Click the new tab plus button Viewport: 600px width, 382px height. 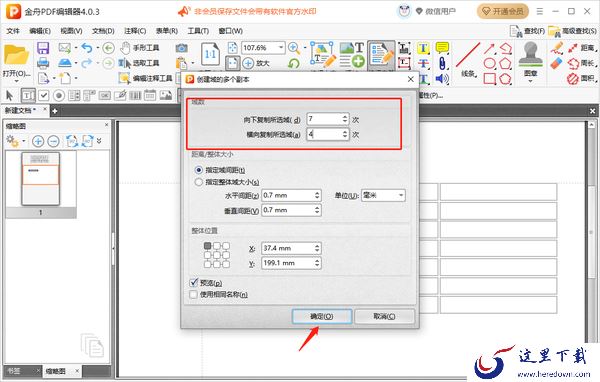tap(54, 111)
